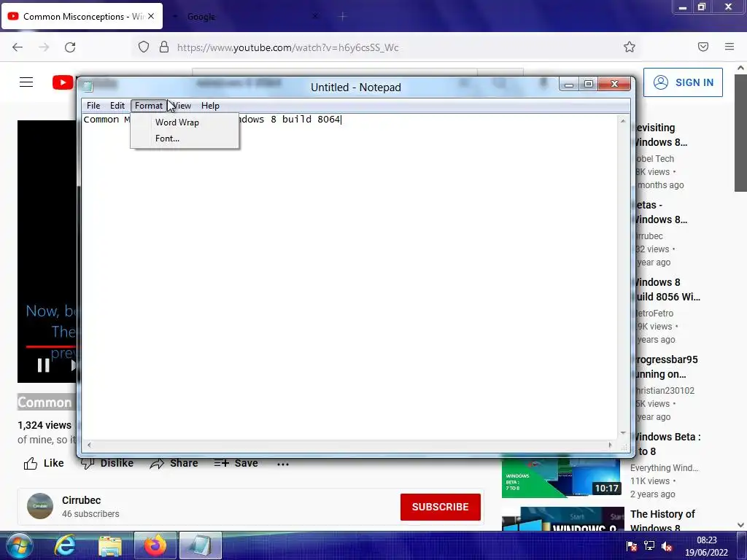Launch Internet Explorer from the taskbar

click(x=65, y=545)
